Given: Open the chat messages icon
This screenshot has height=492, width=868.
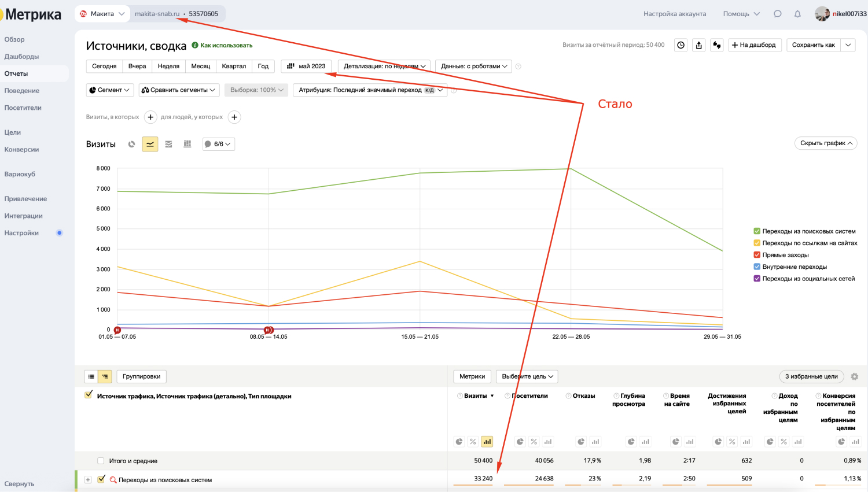Looking at the screenshot, I should (x=778, y=14).
